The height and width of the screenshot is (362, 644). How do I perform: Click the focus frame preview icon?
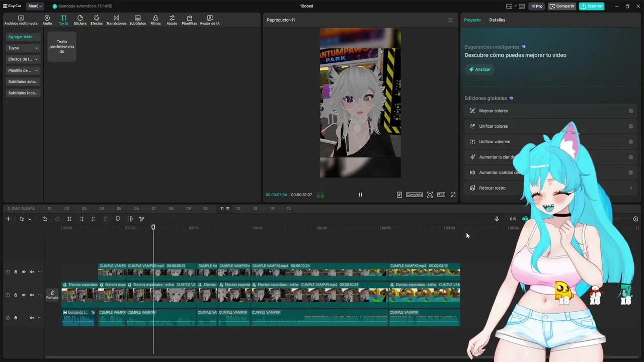click(430, 195)
